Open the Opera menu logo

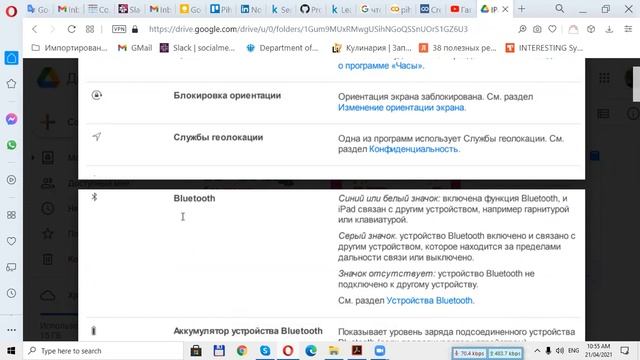(x=11, y=11)
